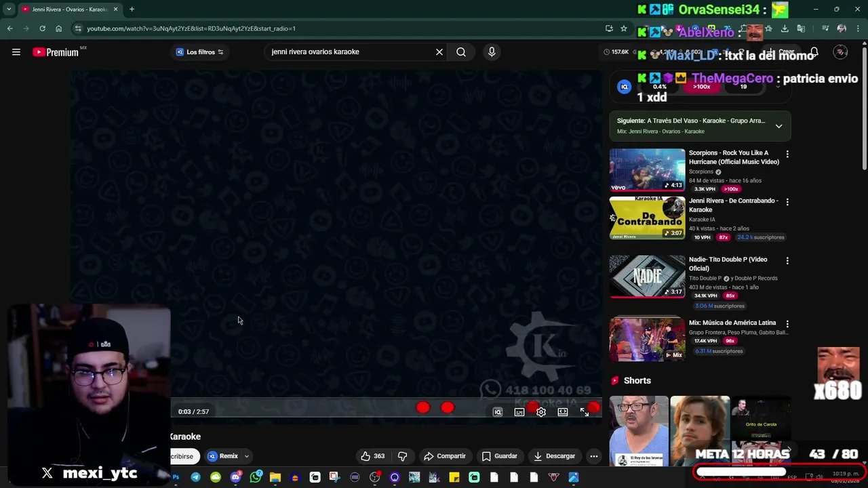
Task: Open Jenni Rivera - De Contrabando - Karaoke title
Action: pos(733,205)
